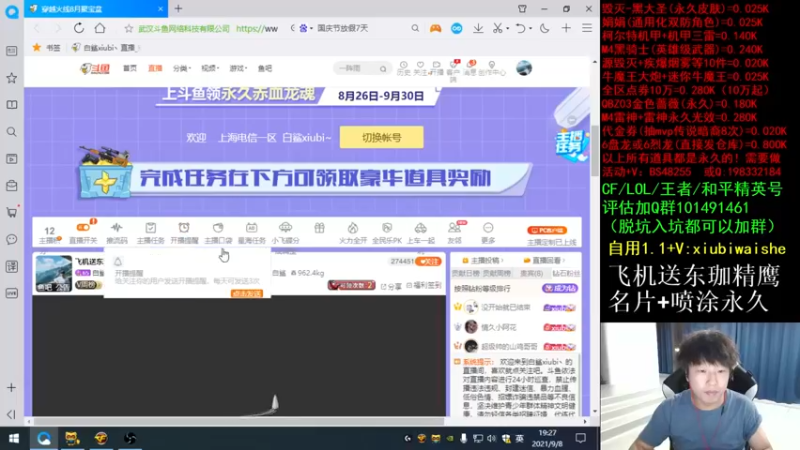This screenshot has height=450, width=800.
Task: Open the sidebar favorites star icon
Action: pos(12,78)
